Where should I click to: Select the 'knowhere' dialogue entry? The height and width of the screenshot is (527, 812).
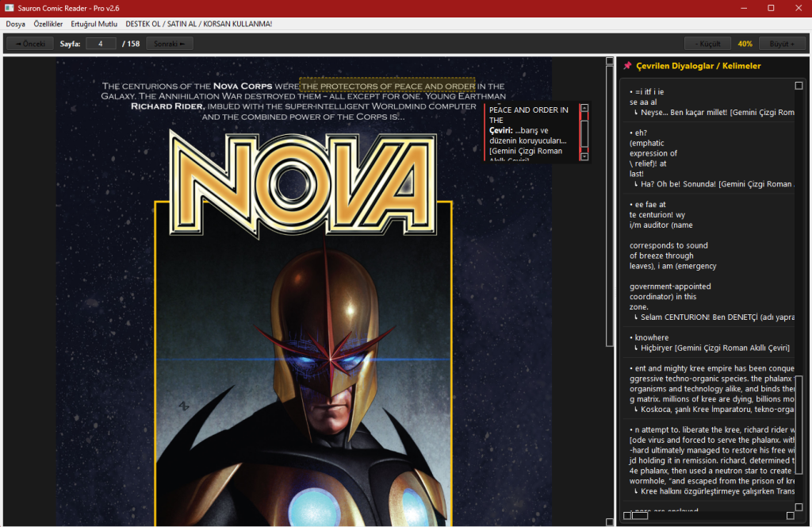point(652,337)
